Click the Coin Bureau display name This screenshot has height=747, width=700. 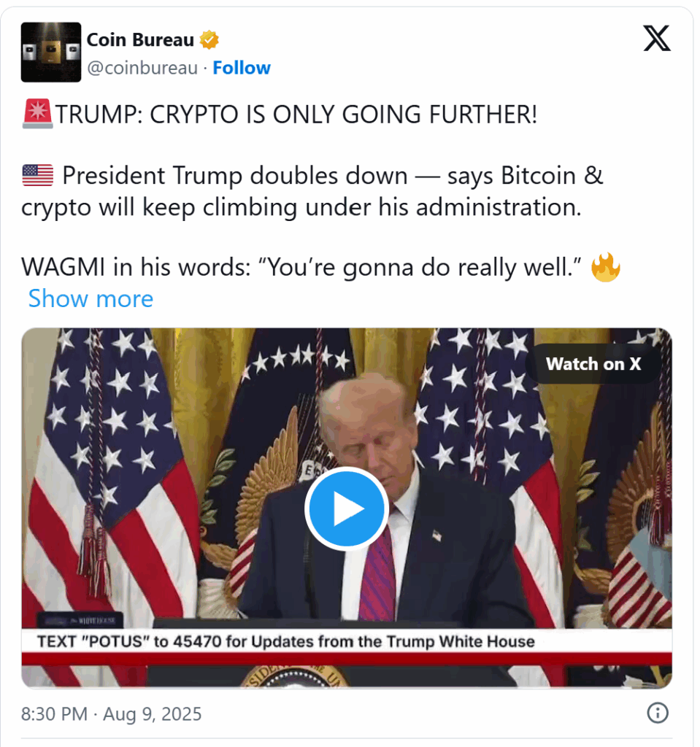tap(140, 40)
